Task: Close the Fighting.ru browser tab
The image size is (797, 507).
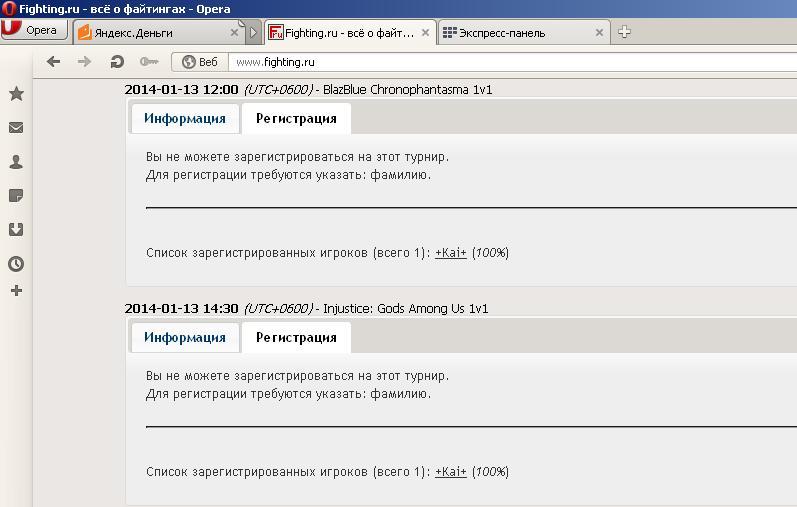Action: coord(425,32)
